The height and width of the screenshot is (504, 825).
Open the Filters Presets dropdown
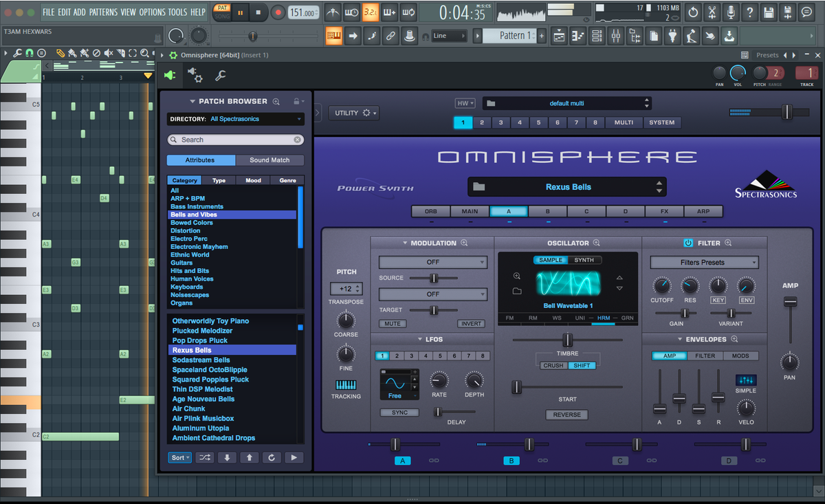pyautogui.click(x=705, y=263)
